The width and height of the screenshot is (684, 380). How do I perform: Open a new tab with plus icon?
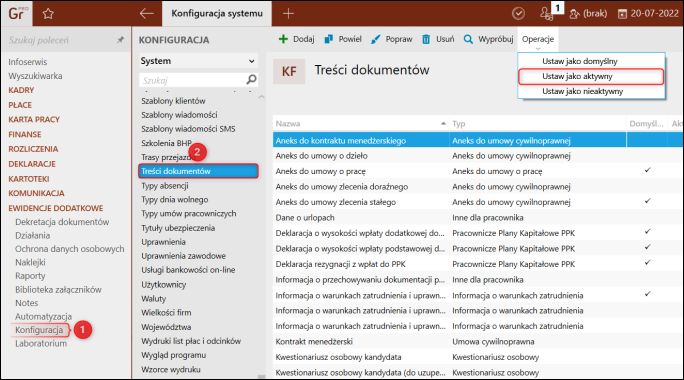point(288,14)
